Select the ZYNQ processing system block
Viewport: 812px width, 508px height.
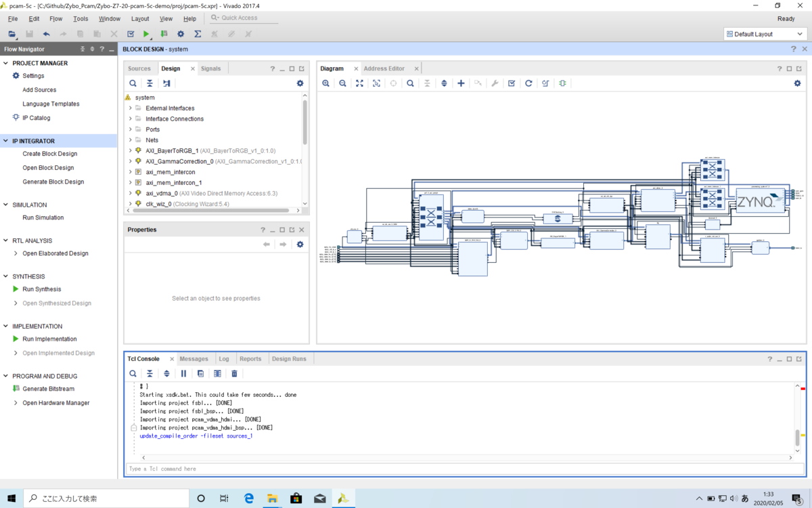coord(761,200)
